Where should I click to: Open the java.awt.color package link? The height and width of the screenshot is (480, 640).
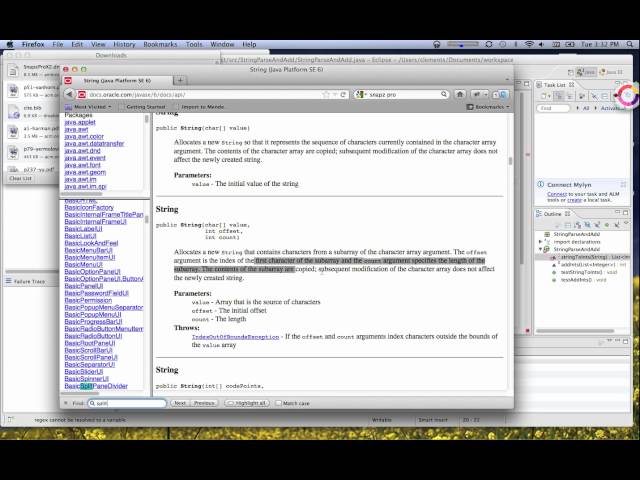pyautogui.click(x=84, y=136)
